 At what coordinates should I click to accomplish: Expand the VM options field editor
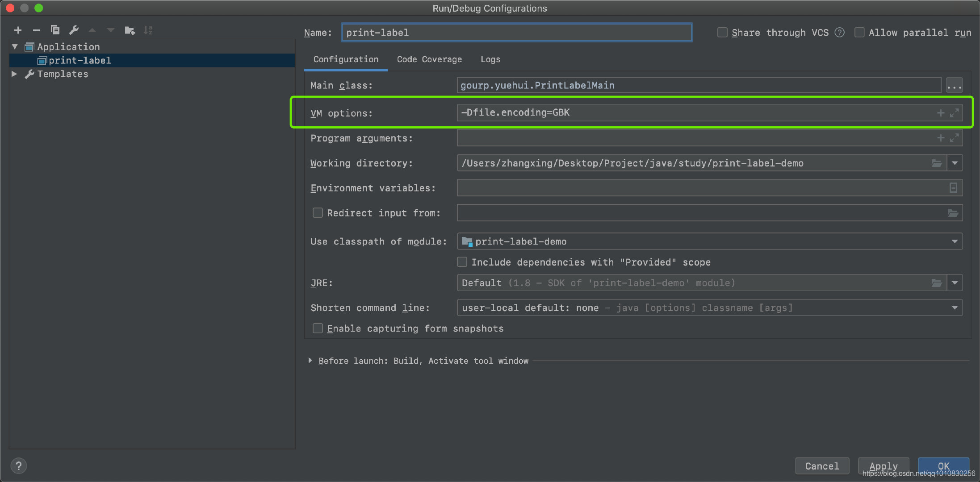coord(955,113)
